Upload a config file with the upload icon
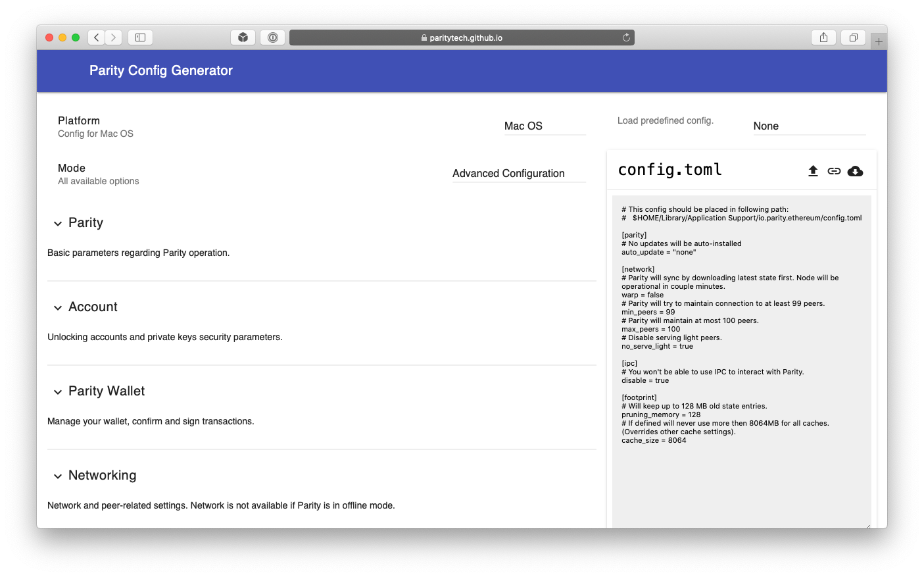Viewport: 924px width, 577px height. point(813,171)
